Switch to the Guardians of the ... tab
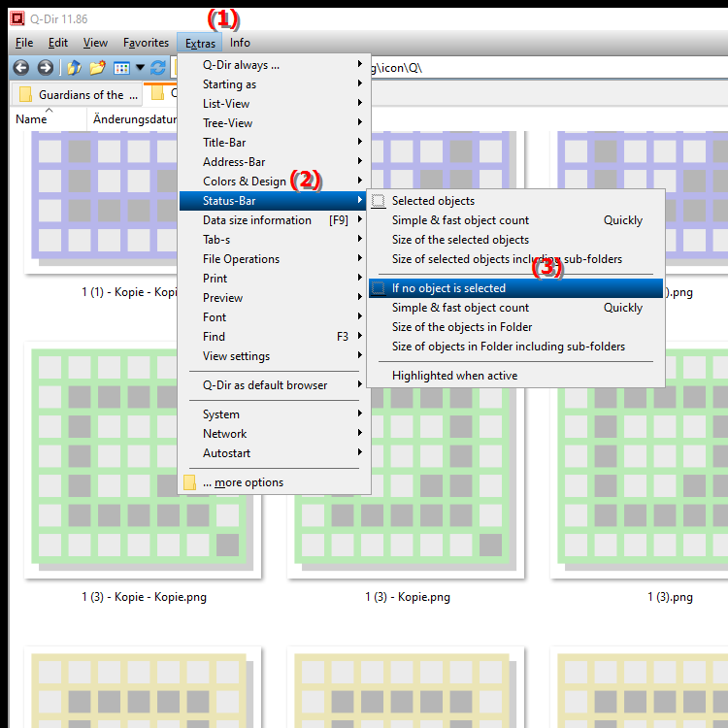Screen dimensions: 728x728 coord(77,95)
